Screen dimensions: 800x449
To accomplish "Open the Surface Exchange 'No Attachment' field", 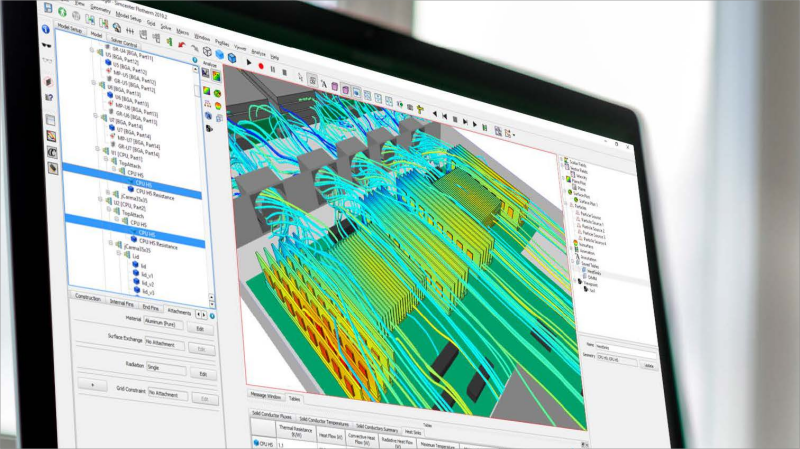I will pyautogui.click(x=165, y=344).
